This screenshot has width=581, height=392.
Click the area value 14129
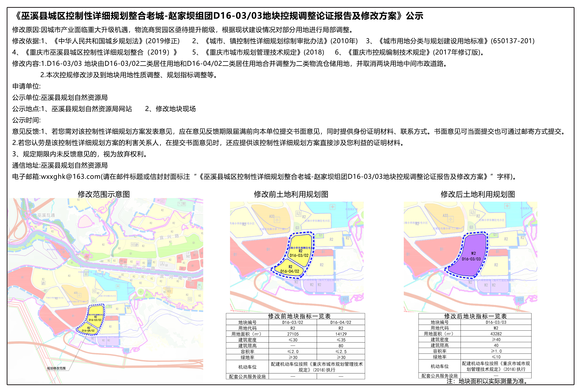341,334
